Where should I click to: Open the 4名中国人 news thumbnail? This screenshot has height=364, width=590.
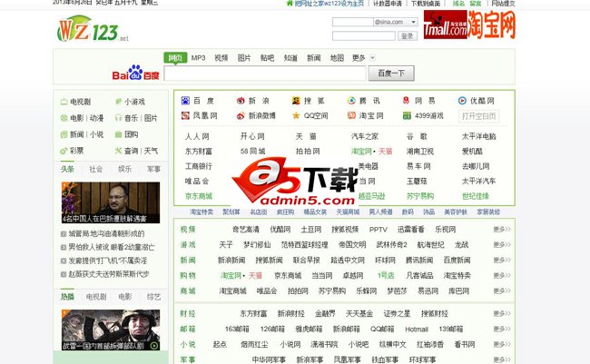pos(111,202)
